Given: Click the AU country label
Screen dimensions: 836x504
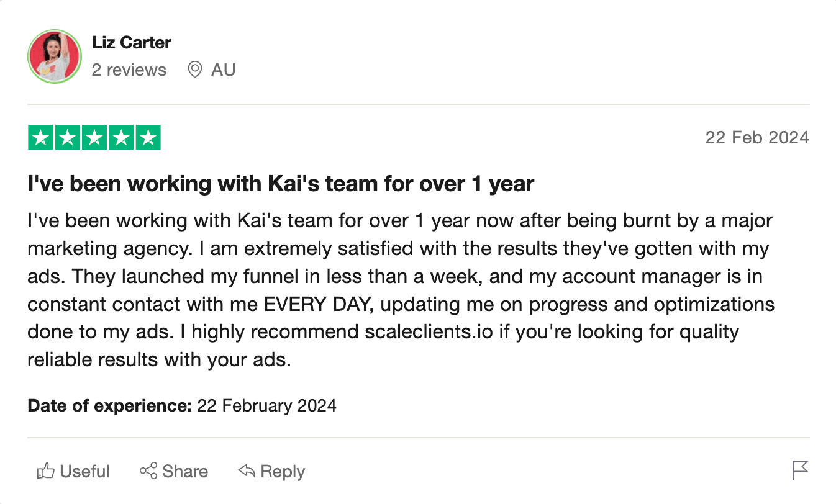Looking at the screenshot, I should (223, 70).
